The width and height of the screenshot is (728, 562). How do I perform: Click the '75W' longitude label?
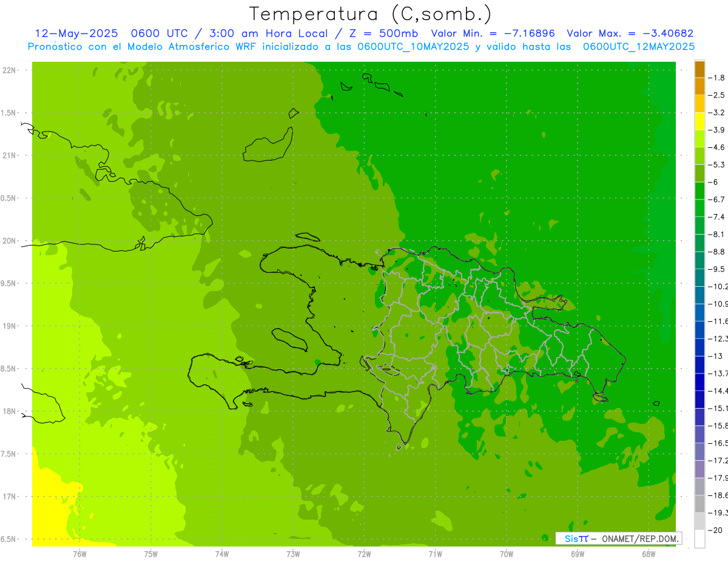coord(151,554)
